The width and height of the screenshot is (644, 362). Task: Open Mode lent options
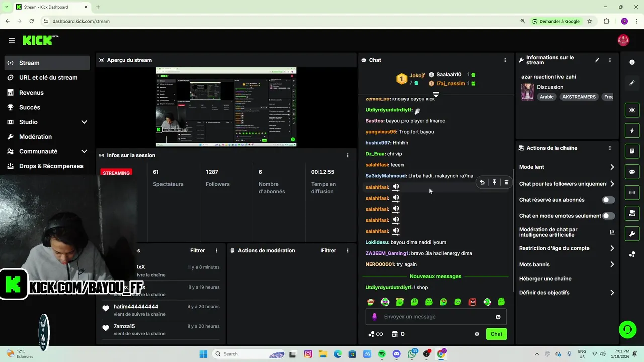[567, 167]
